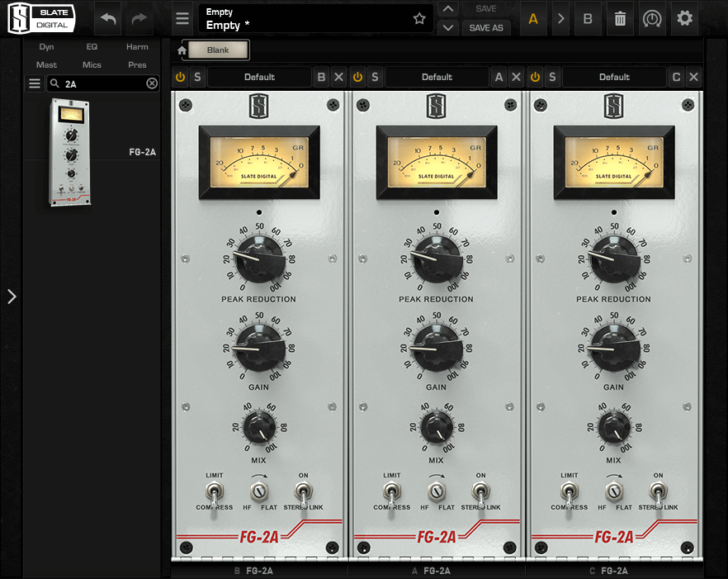Select the Harm category tab

[x=137, y=47]
